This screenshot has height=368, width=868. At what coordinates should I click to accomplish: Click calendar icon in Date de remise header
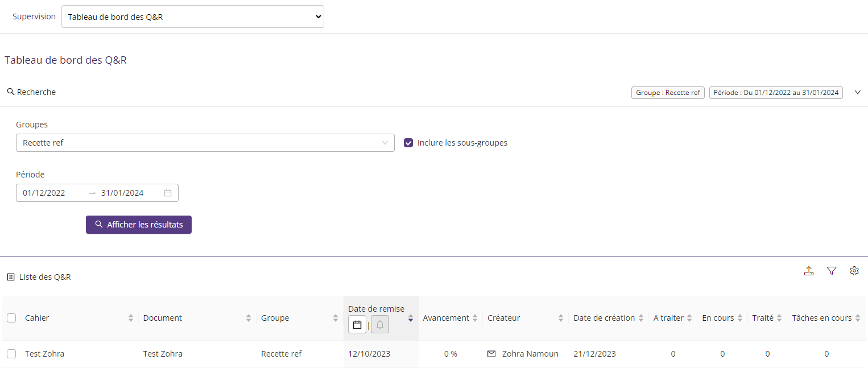click(357, 325)
